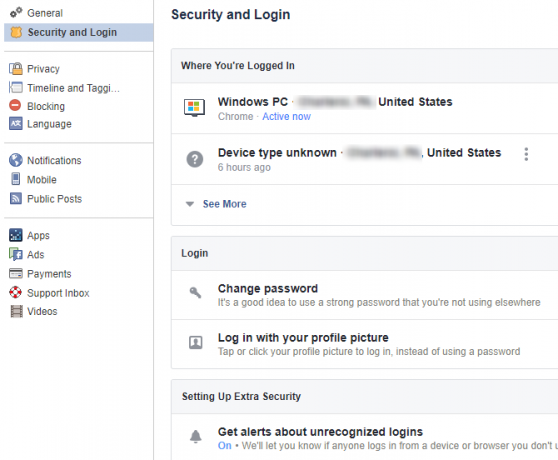This screenshot has height=460, width=558.
Task: Click the Active now status link
Action: click(286, 116)
